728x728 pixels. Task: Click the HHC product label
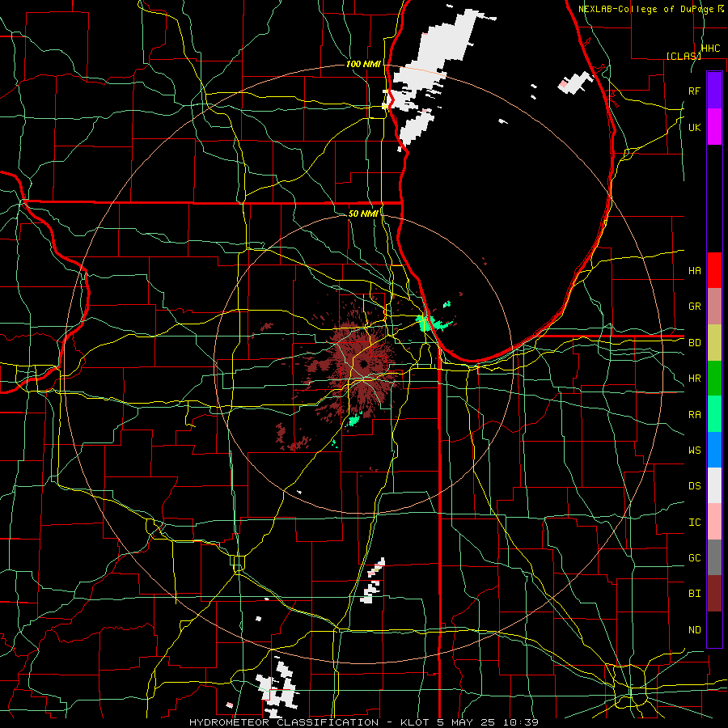710,49
